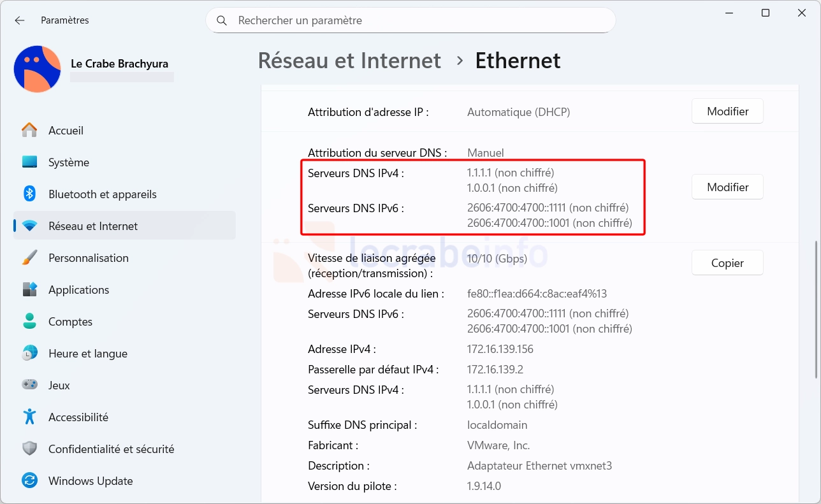Click Confidentialité et sécurité shield icon
The height and width of the screenshot is (504, 821).
(x=29, y=449)
